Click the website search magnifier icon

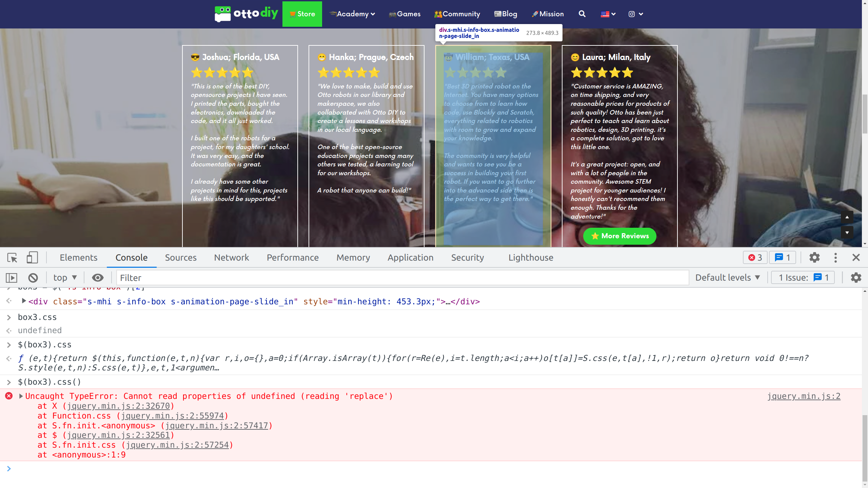[582, 14]
